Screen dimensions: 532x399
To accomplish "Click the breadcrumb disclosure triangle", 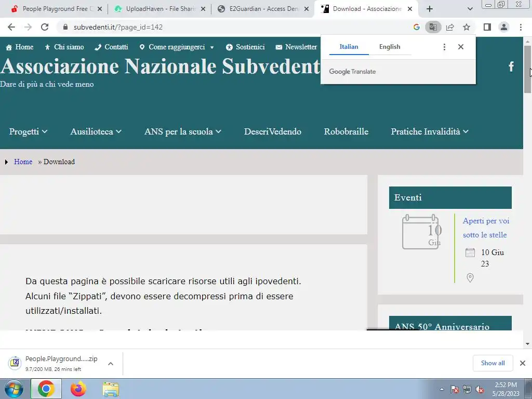I will [6, 162].
